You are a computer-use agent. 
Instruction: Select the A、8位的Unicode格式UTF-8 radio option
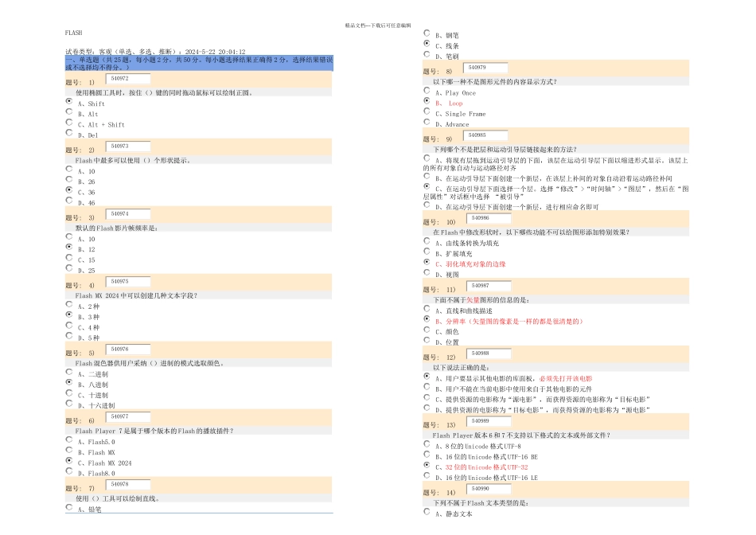point(427,443)
